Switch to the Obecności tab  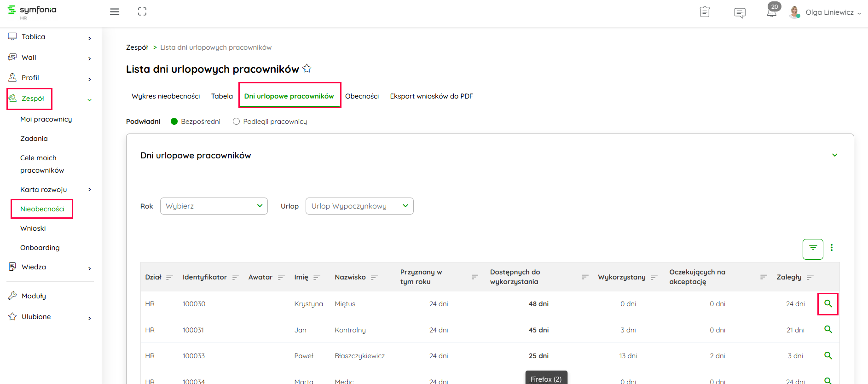pos(362,96)
